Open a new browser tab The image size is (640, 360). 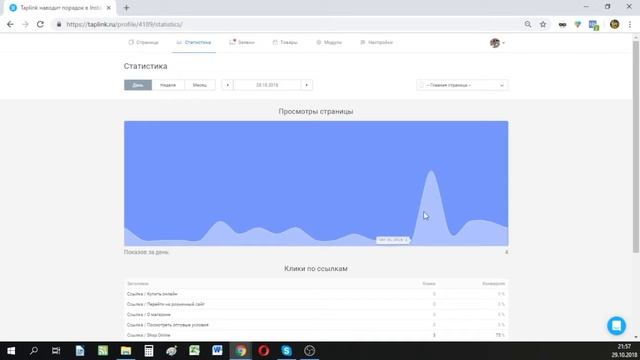(x=127, y=7)
